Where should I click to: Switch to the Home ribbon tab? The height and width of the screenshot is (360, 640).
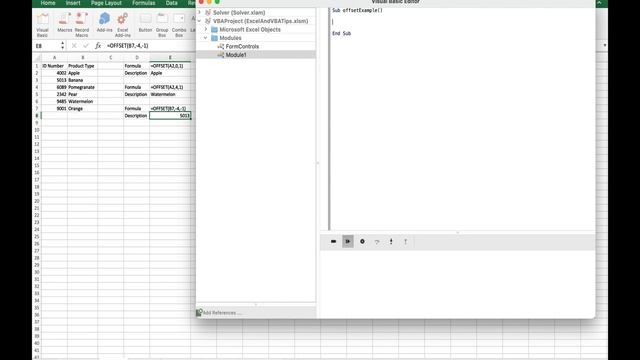click(x=48, y=3)
